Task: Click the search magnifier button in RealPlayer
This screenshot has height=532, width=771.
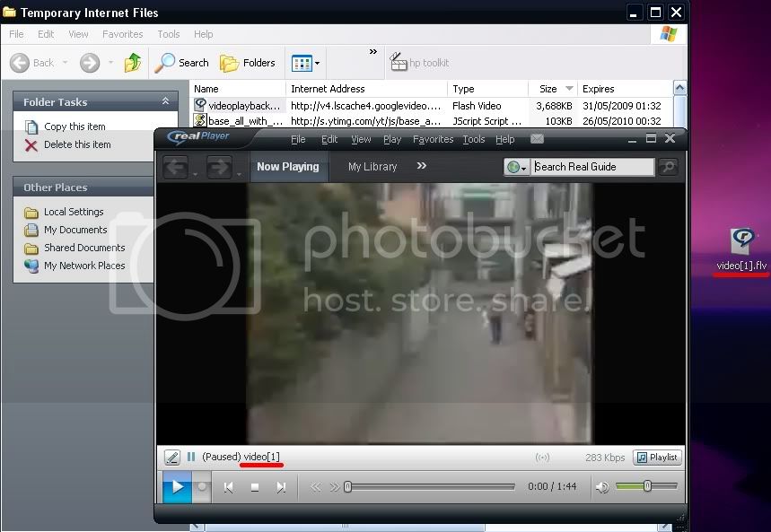Action: (x=668, y=167)
